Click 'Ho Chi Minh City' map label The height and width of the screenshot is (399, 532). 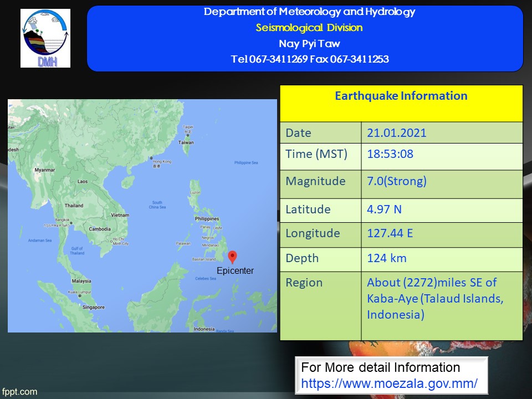(120, 241)
